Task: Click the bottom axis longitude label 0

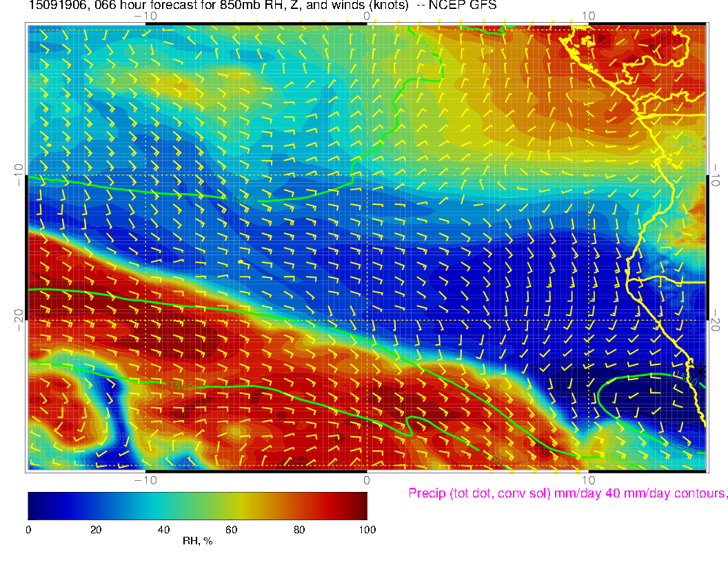Action: pyautogui.click(x=367, y=479)
